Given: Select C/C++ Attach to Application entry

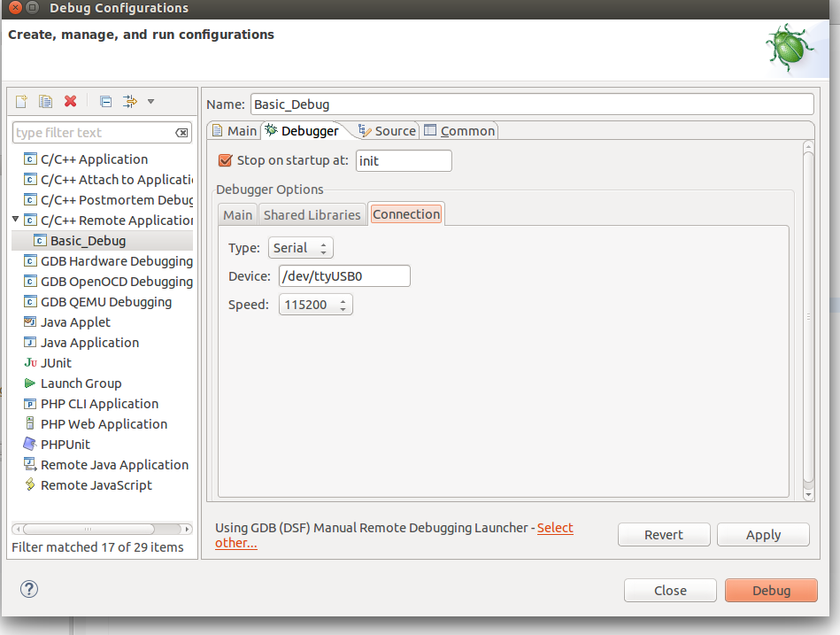Looking at the screenshot, I should coord(117,180).
